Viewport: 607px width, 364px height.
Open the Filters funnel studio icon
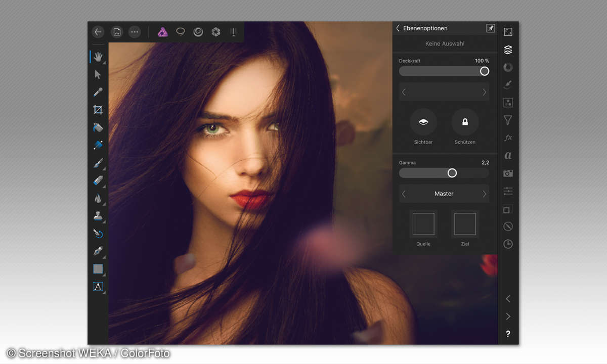(x=508, y=120)
